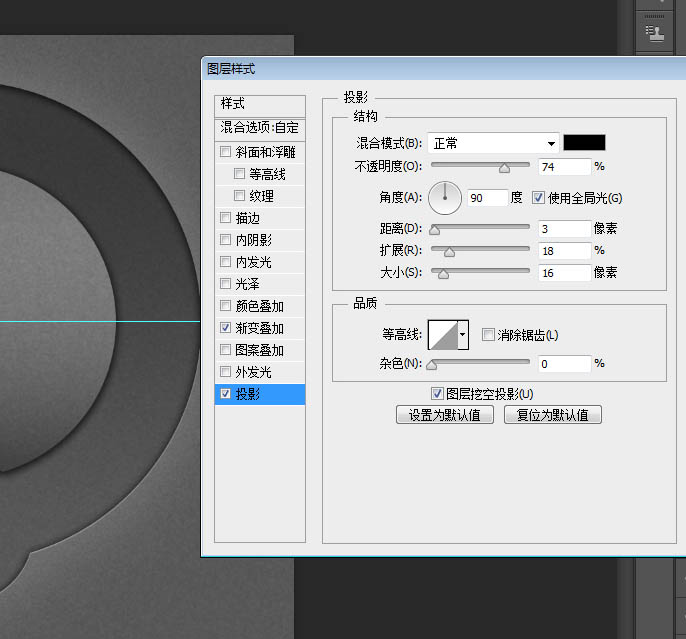Open 光泽 settings label
Viewport: 686px width, 639px height.
pyautogui.click(x=248, y=284)
